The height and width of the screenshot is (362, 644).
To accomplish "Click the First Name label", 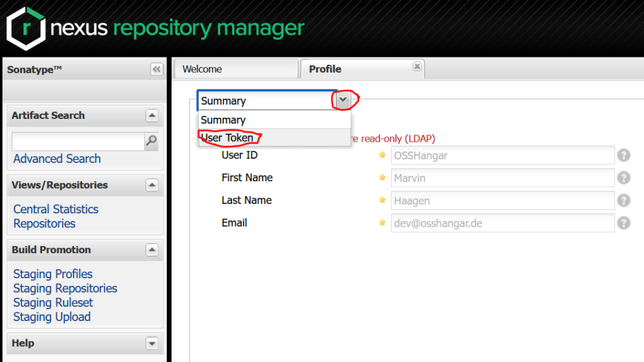I will (247, 178).
